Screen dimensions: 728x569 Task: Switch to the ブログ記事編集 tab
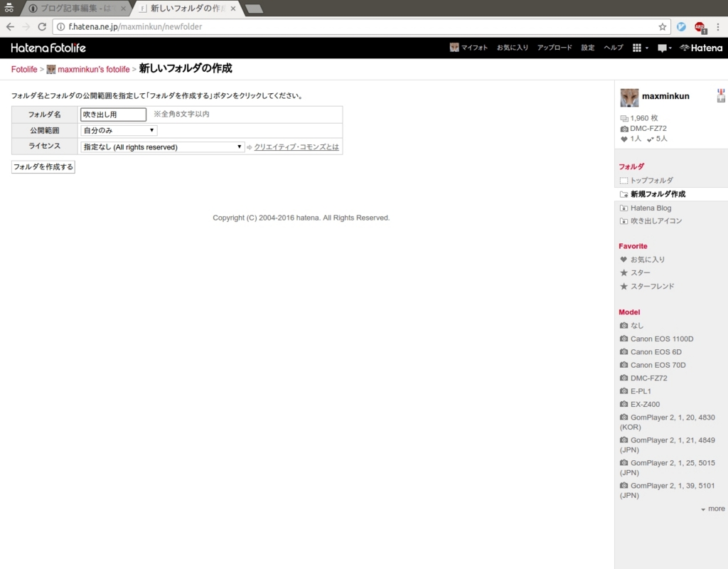[77, 9]
